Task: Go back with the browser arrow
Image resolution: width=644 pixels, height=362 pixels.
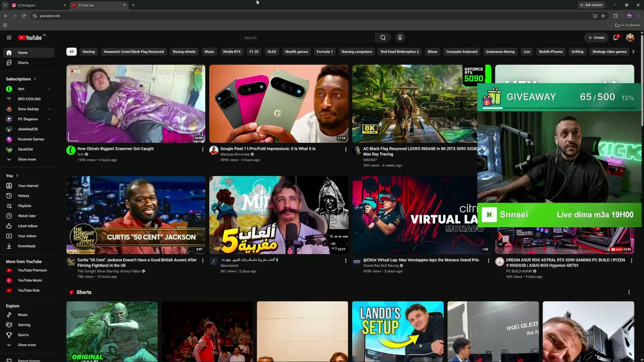Action: (6, 16)
